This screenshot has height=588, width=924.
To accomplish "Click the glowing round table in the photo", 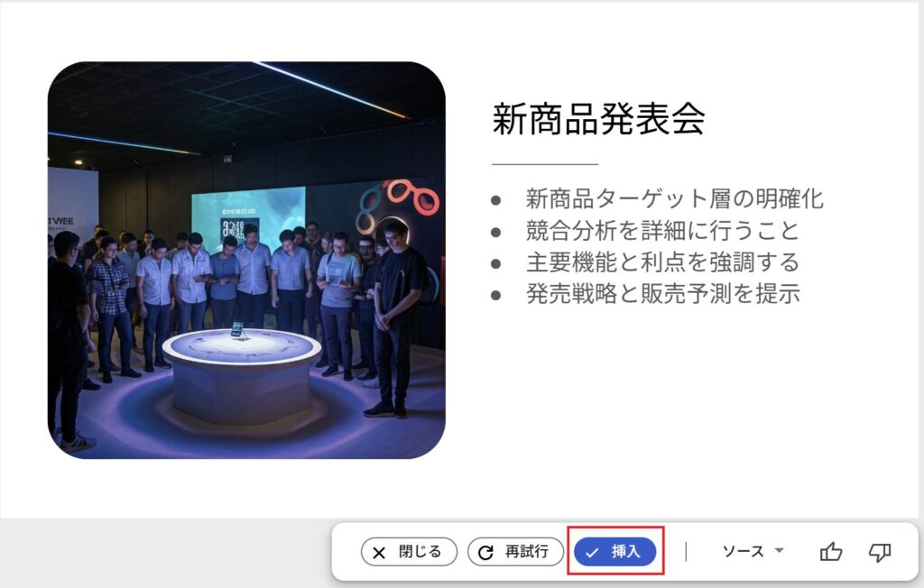I will tap(242, 374).
